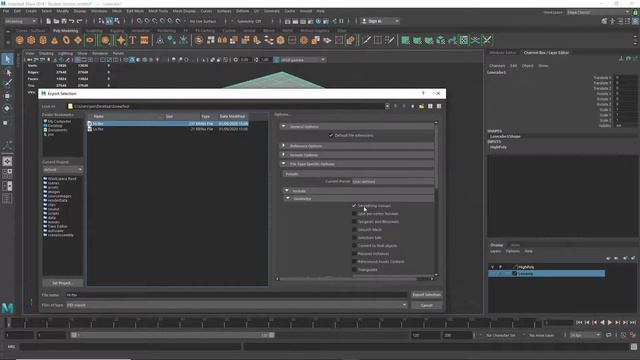Click Cancel in the Export dialog
This screenshot has width=640, height=360.
[x=427, y=305]
